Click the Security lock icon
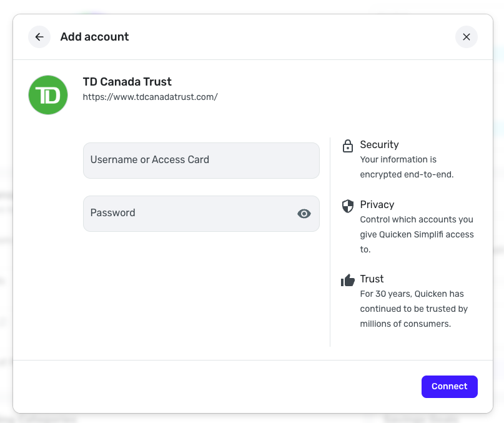The width and height of the screenshot is (504, 423). pyautogui.click(x=348, y=146)
